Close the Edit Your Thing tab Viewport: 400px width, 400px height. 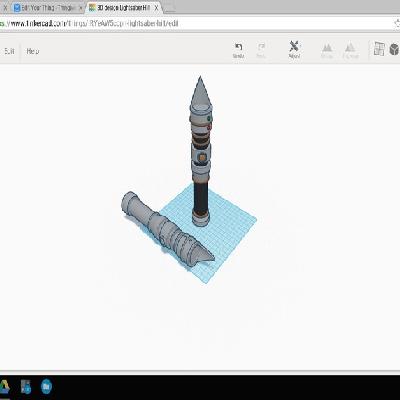pyautogui.click(x=80, y=8)
